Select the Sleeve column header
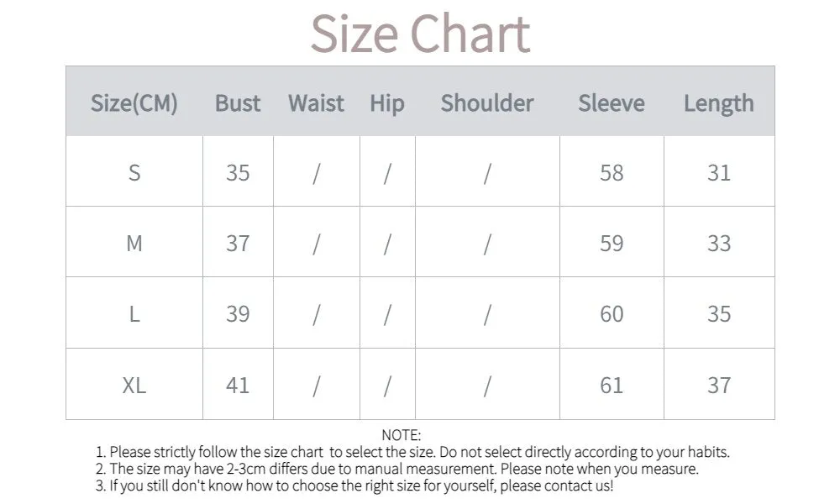840x504 pixels. click(612, 102)
